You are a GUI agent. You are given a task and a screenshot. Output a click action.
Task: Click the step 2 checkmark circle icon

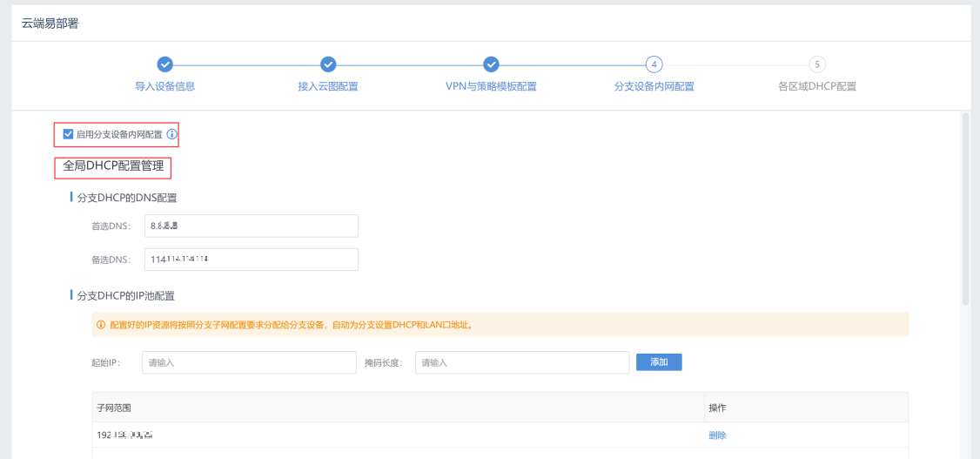328,64
